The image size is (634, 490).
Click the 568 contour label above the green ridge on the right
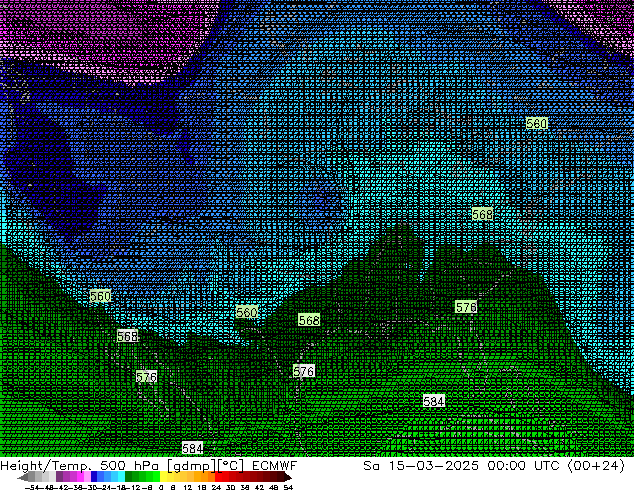(x=482, y=214)
